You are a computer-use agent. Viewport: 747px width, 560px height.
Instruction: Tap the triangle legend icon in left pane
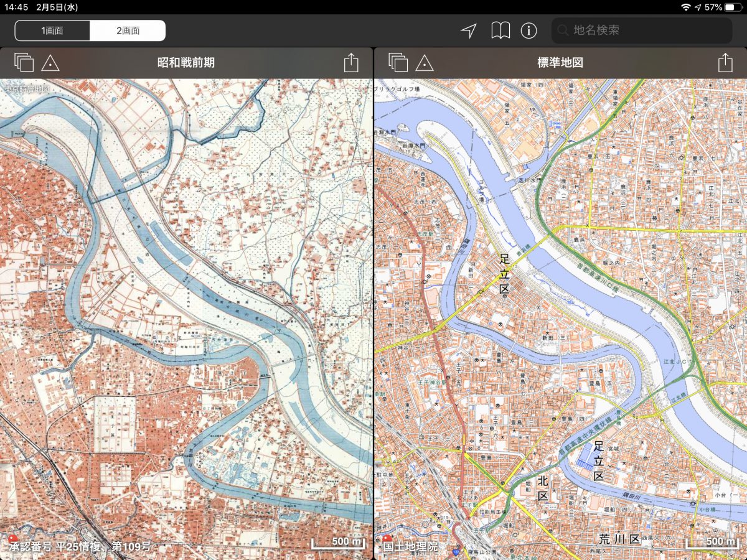click(50, 63)
